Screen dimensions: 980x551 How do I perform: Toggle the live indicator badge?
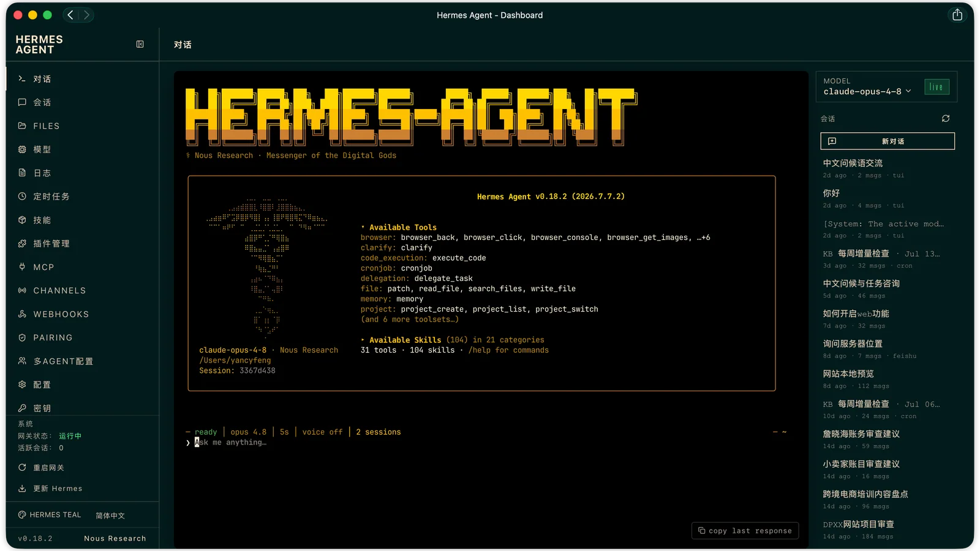tap(937, 87)
